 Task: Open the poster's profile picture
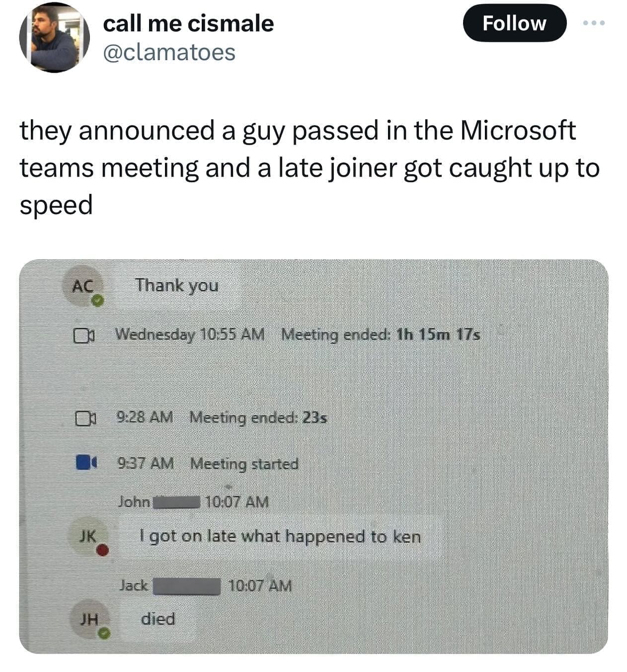pos(54,38)
